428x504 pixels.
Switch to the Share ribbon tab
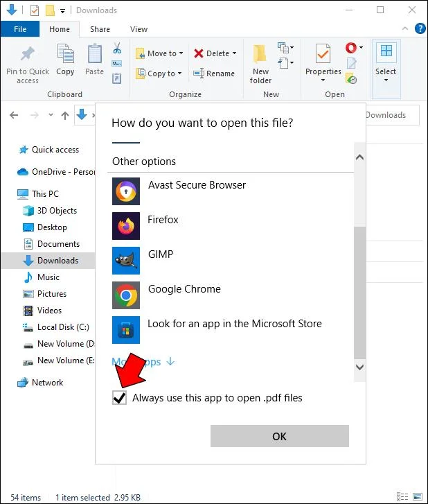(100, 29)
